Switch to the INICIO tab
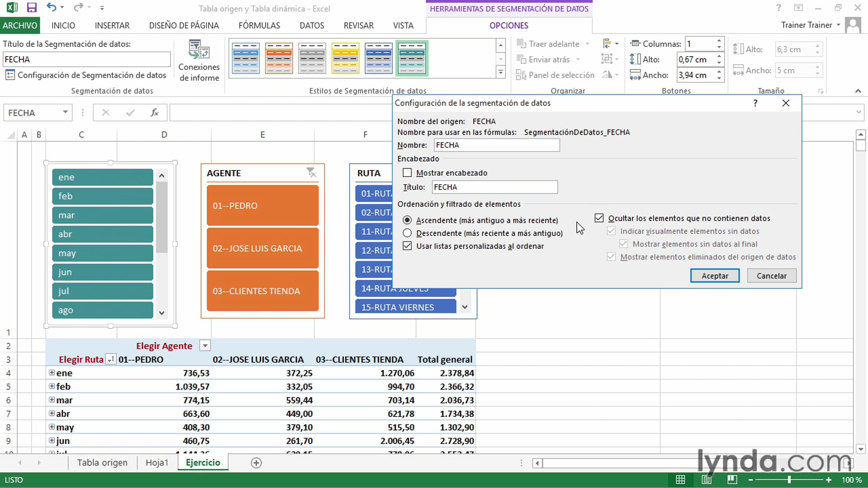This screenshot has height=488, width=868. click(x=63, y=25)
